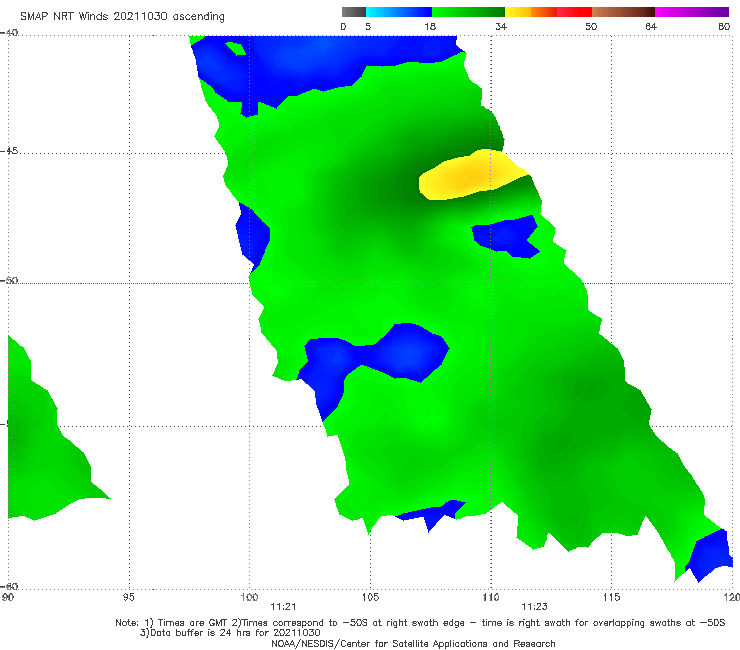This screenshot has width=740, height=650.
Task: Click the swath time label '11:21'
Action: click(283, 607)
